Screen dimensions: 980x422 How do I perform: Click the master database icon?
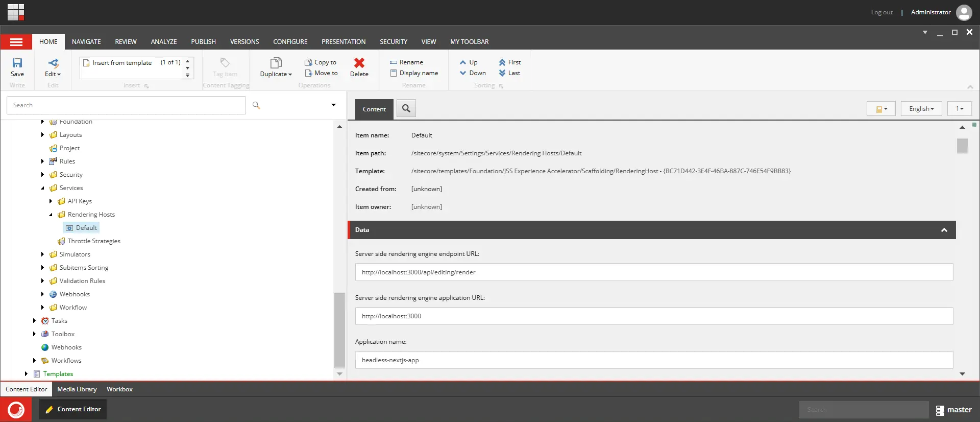[x=940, y=410]
